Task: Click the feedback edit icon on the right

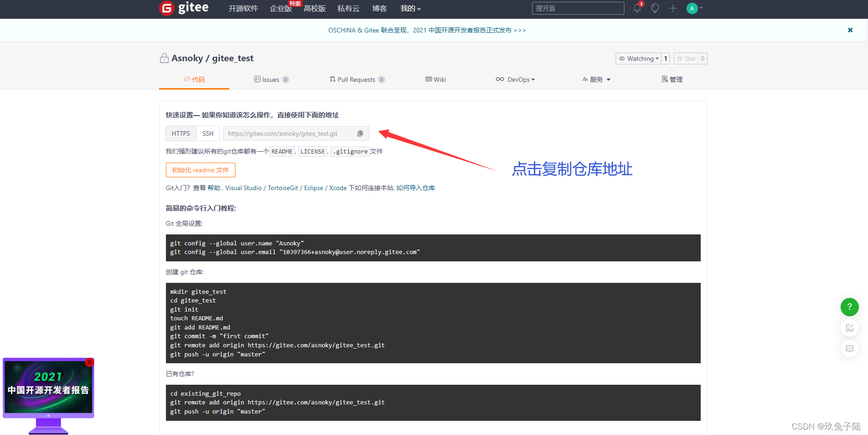Action: point(850,328)
